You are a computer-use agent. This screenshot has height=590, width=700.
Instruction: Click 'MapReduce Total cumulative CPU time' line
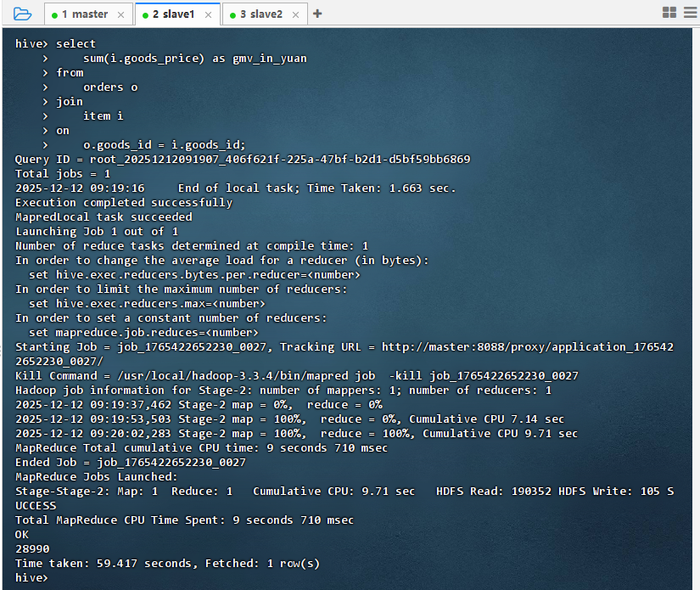(x=201, y=448)
